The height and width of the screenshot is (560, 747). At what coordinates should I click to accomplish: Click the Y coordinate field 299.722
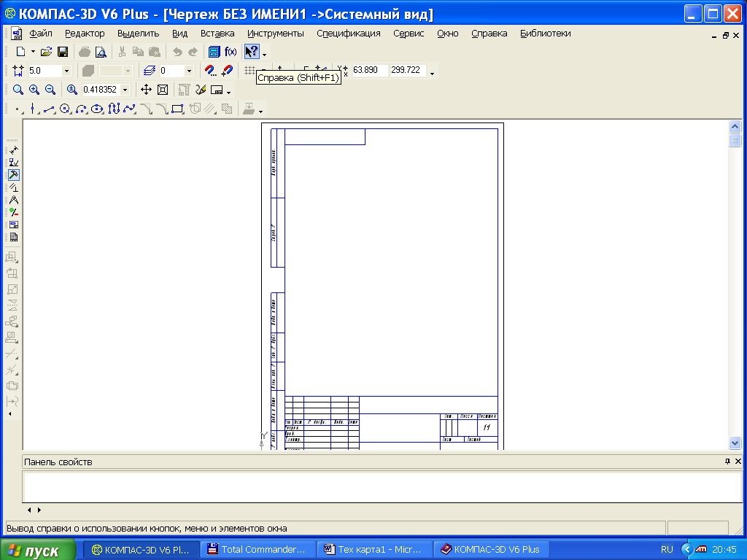407,70
